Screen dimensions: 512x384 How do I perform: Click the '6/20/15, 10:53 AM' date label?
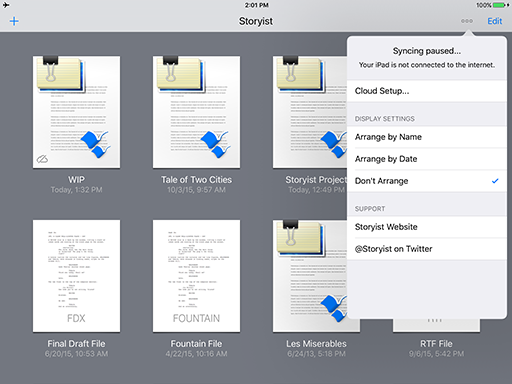tap(76, 354)
